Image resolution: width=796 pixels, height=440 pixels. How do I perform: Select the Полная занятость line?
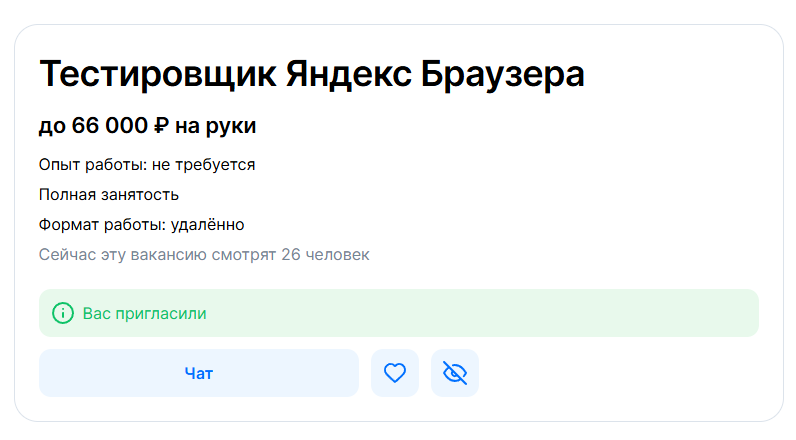point(109,194)
